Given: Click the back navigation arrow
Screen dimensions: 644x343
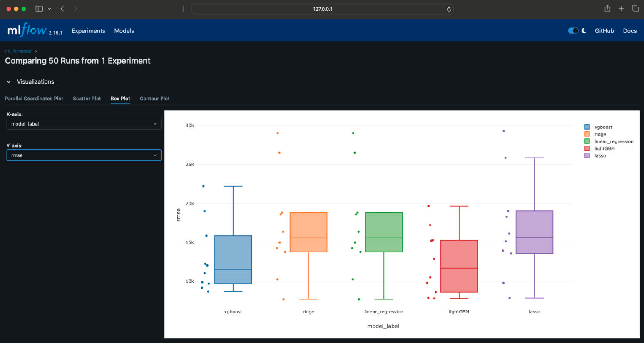Looking at the screenshot, I should [x=62, y=8].
